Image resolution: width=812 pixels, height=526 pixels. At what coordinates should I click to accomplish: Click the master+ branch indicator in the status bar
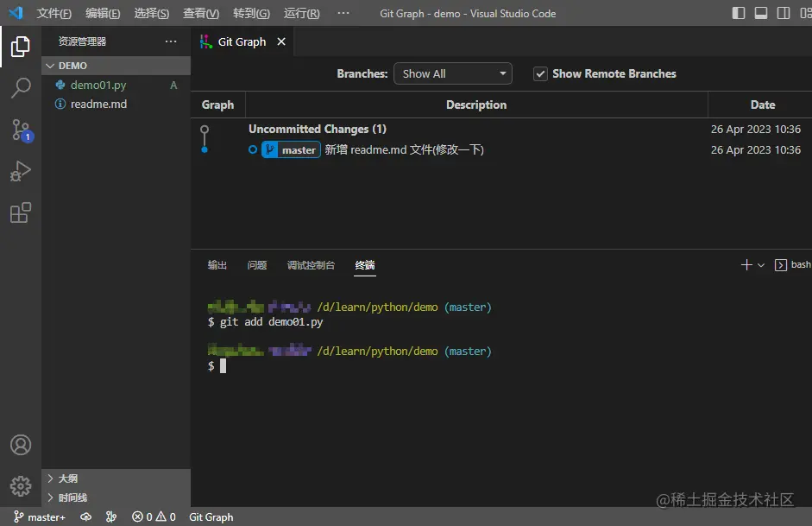click(x=40, y=517)
